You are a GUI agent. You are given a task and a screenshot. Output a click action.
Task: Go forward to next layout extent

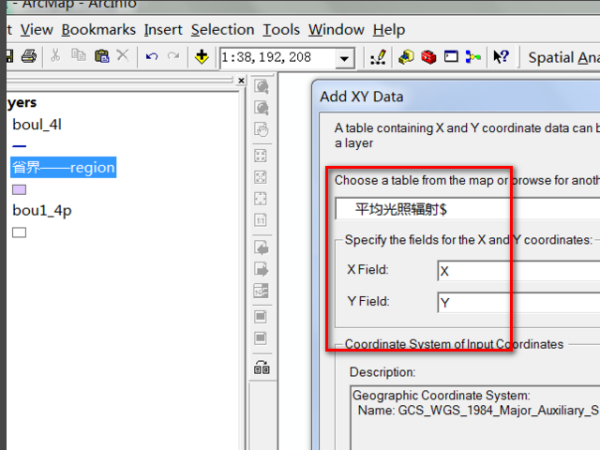(x=261, y=269)
